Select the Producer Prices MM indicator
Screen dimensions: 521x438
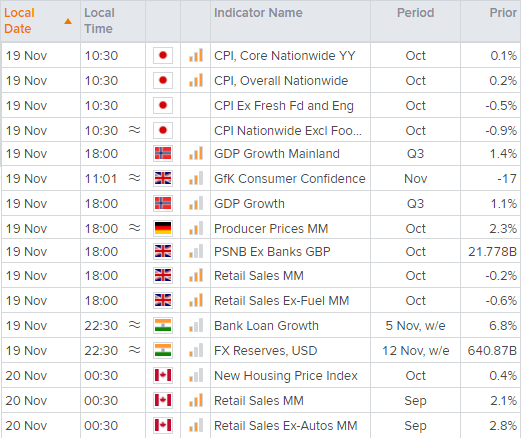click(x=271, y=228)
